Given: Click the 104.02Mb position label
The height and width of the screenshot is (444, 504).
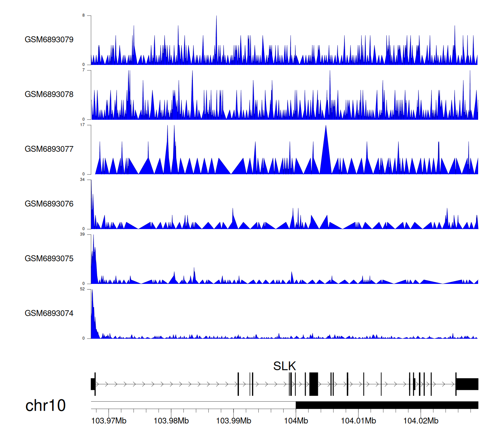Looking at the screenshot, I should coord(421,421).
